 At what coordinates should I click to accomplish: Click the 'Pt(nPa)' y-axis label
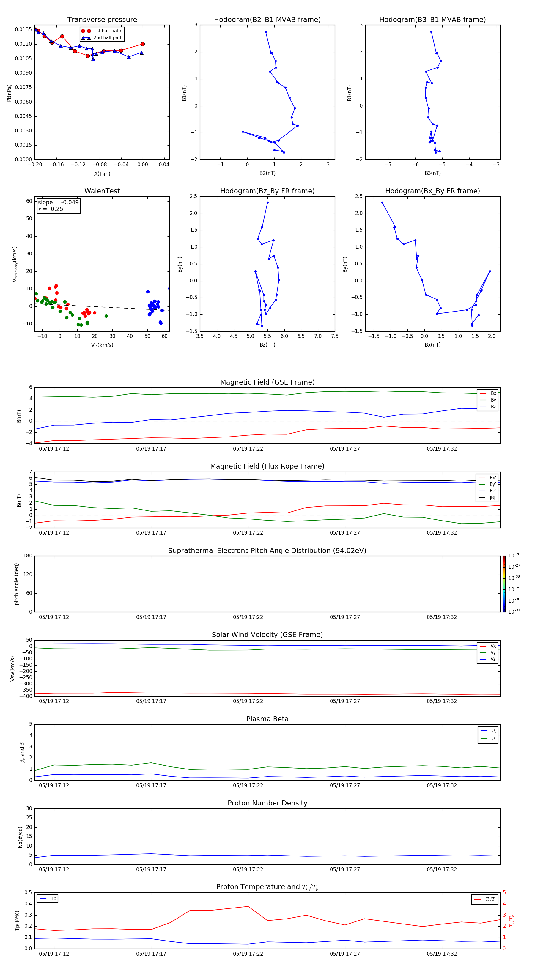point(9,93)
